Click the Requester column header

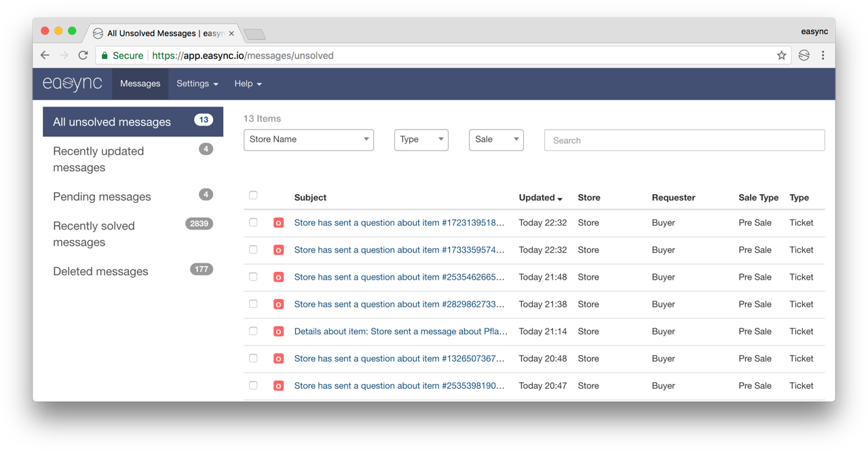(x=673, y=197)
